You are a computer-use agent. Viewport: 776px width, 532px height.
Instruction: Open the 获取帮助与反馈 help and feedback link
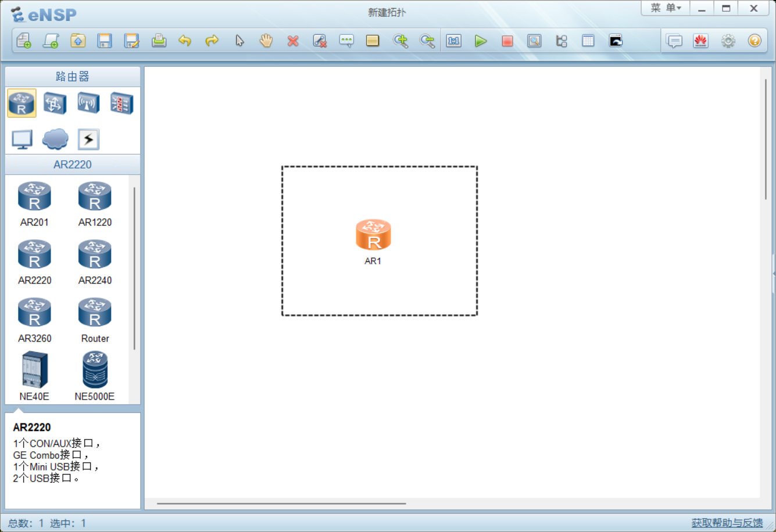click(727, 523)
